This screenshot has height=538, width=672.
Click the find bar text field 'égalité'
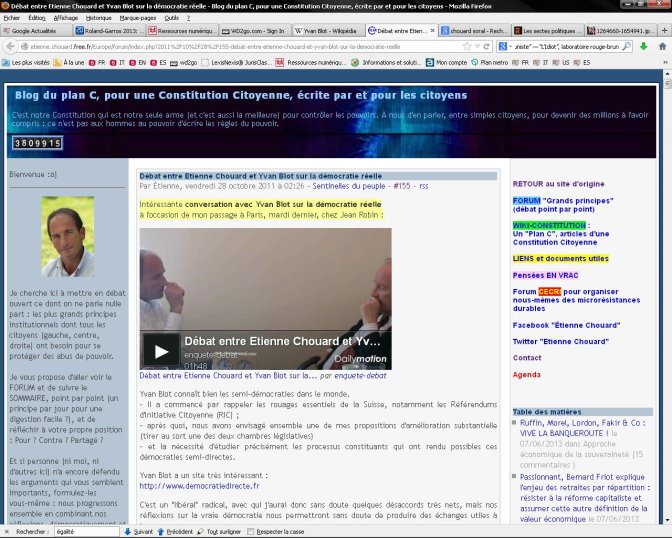(86, 532)
